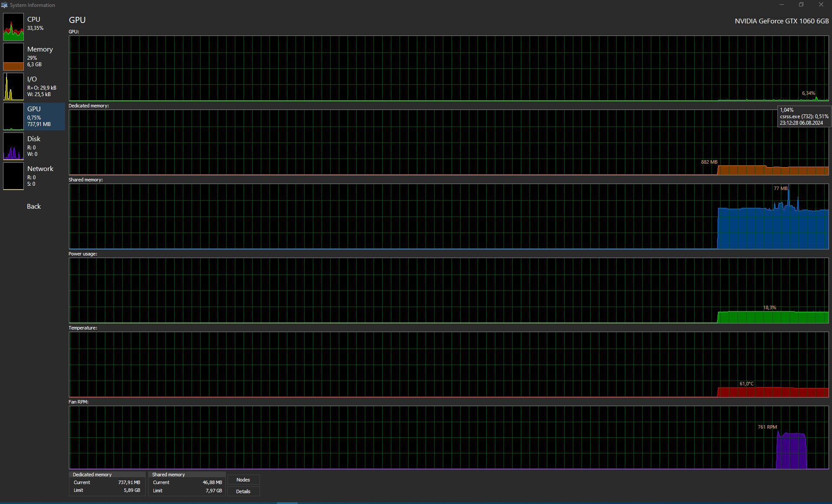Screen dimensions: 832x504
Task: Open the Memory mini graph thumbnail
Action: tap(13, 57)
